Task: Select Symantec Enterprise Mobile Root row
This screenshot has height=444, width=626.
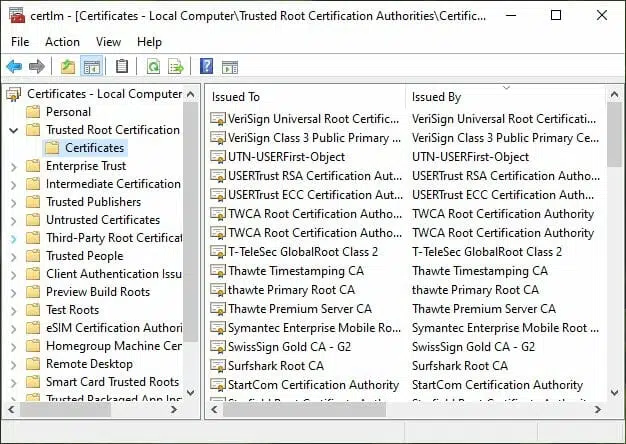Action: pyautogui.click(x=405, y=328)
